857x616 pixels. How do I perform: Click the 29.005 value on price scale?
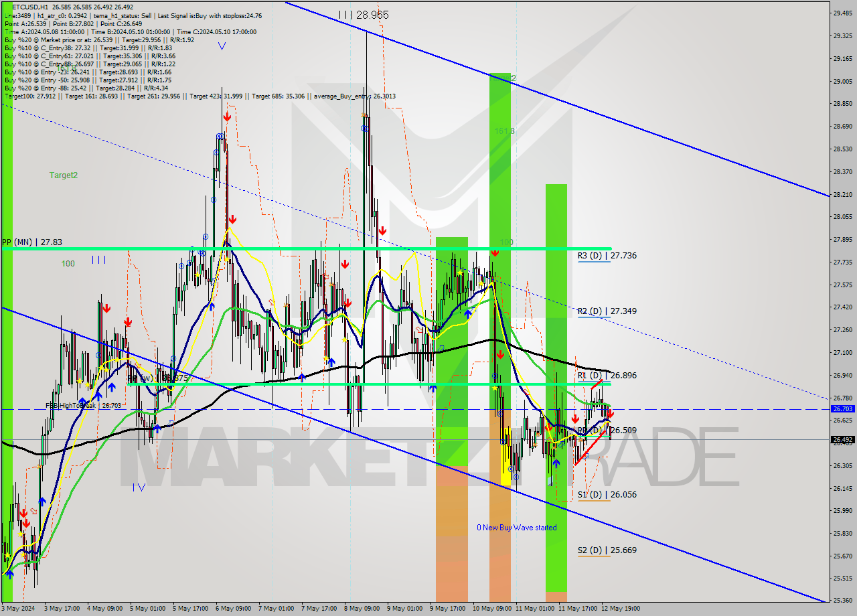pos(842,81)
